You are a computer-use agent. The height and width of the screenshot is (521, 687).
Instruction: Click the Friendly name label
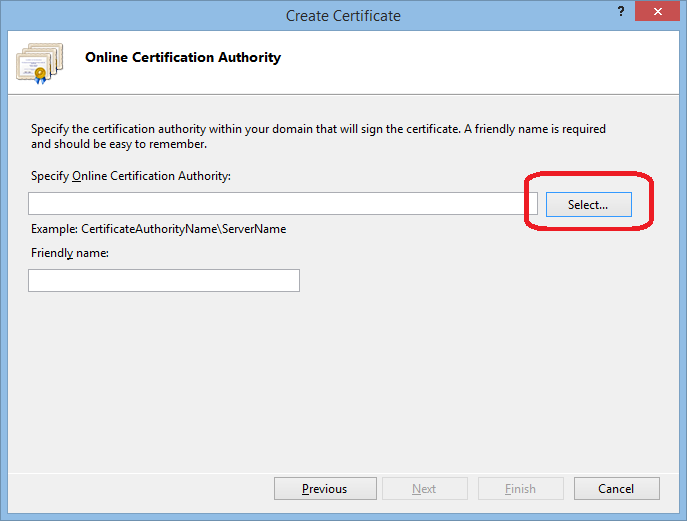click(70, 253)
